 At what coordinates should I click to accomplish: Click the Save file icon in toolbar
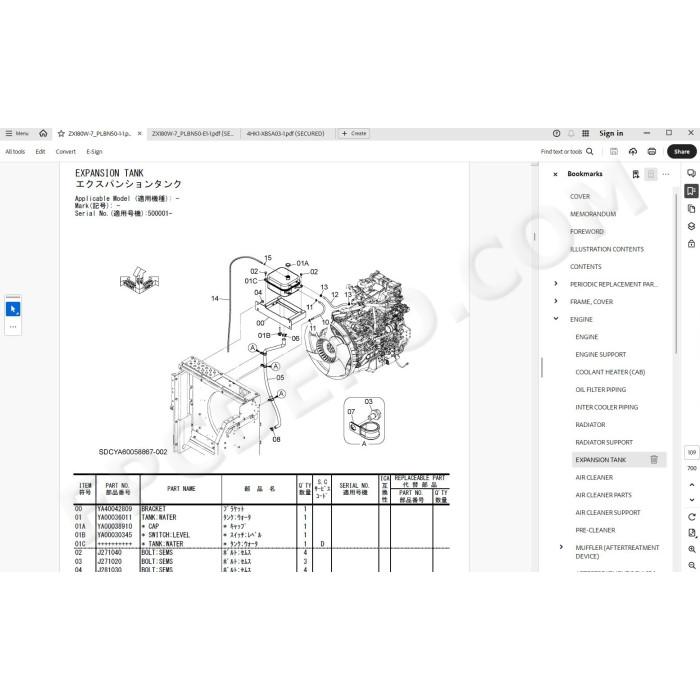click(614, 152)
